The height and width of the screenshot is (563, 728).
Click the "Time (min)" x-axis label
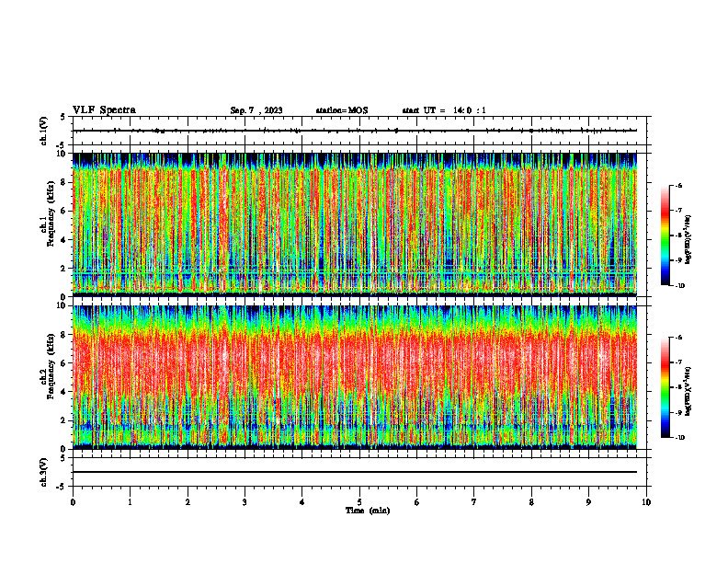coord(368,511)
